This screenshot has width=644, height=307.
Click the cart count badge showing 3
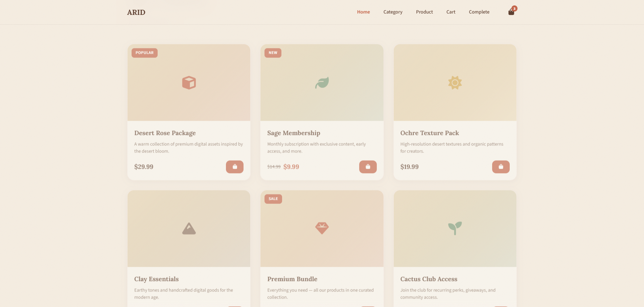[514, 8]
